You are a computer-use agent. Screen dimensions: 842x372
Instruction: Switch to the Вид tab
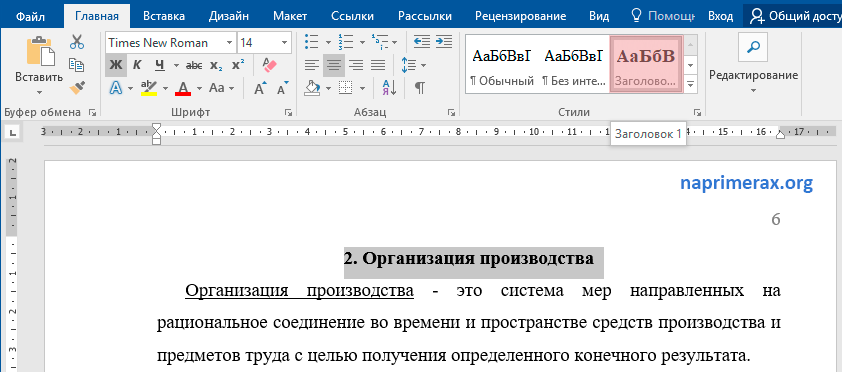point(599,16)
